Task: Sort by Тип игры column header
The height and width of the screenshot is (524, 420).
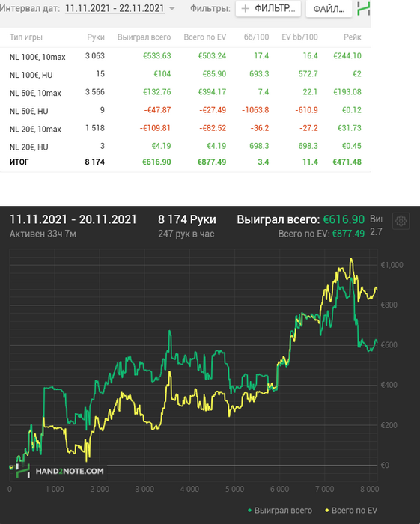Action: 26,37
